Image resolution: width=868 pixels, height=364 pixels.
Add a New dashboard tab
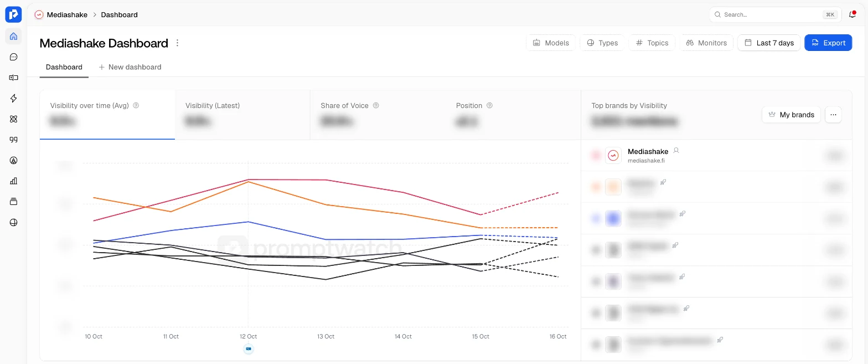click(x=130, y=67)
